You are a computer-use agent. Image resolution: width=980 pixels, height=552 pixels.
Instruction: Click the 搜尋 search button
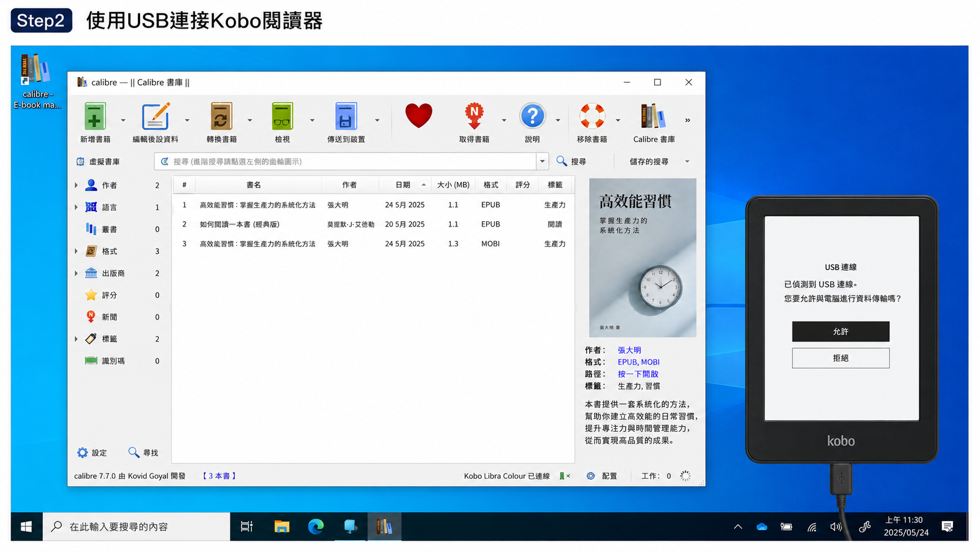tap(571, 161)
